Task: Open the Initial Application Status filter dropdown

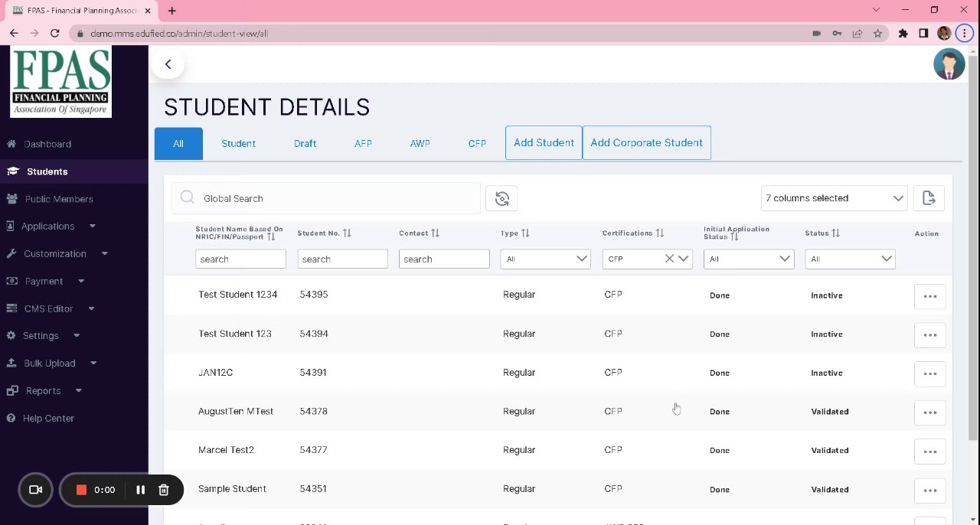Action: click(749, 259)
